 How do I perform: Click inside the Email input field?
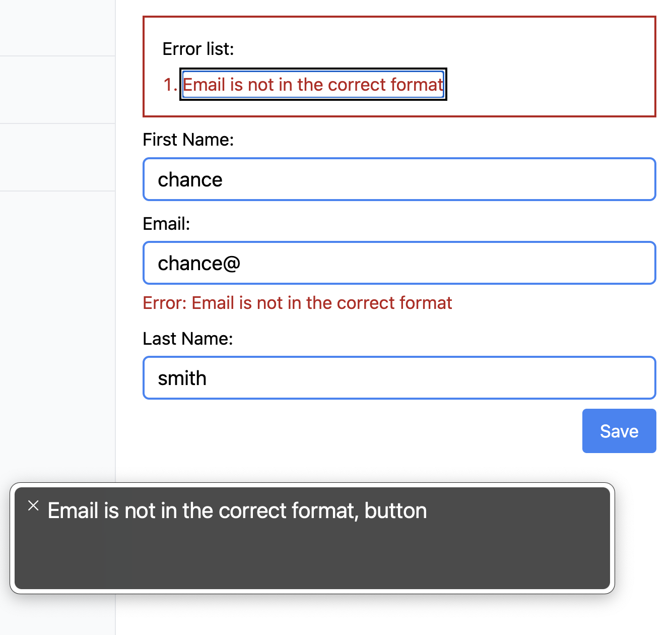click(399, 263)
